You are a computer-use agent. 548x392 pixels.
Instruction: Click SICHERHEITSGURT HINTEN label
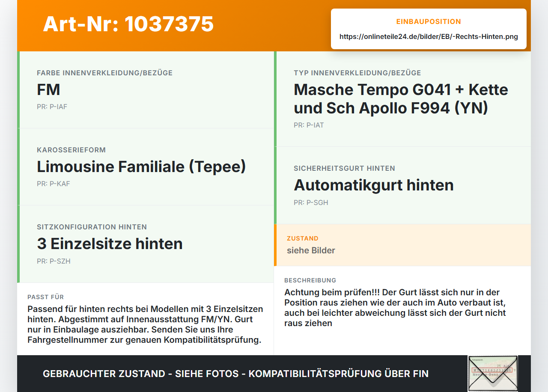pos(344,169)
